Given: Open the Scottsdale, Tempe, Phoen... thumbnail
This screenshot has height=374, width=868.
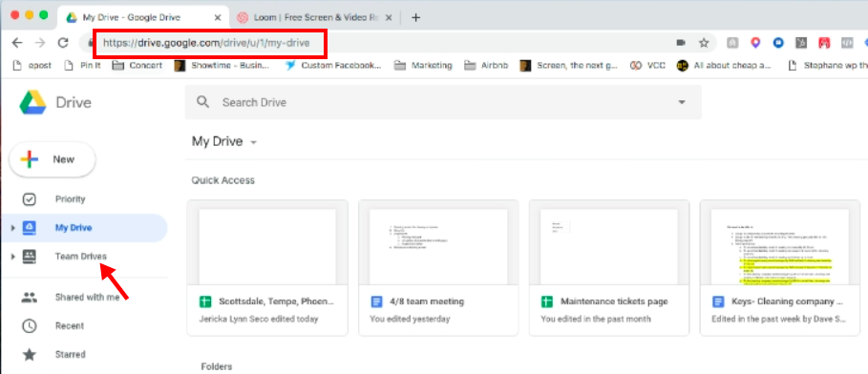Looking at the screenshot, I should 267,246.
